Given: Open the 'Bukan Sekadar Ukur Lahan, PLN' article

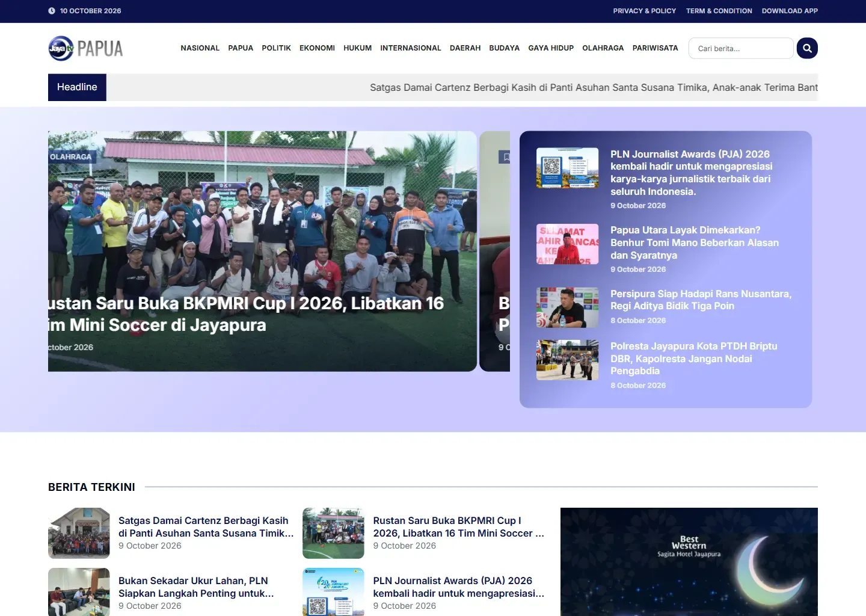Looking at the screenshot, I should coord(196,587).
